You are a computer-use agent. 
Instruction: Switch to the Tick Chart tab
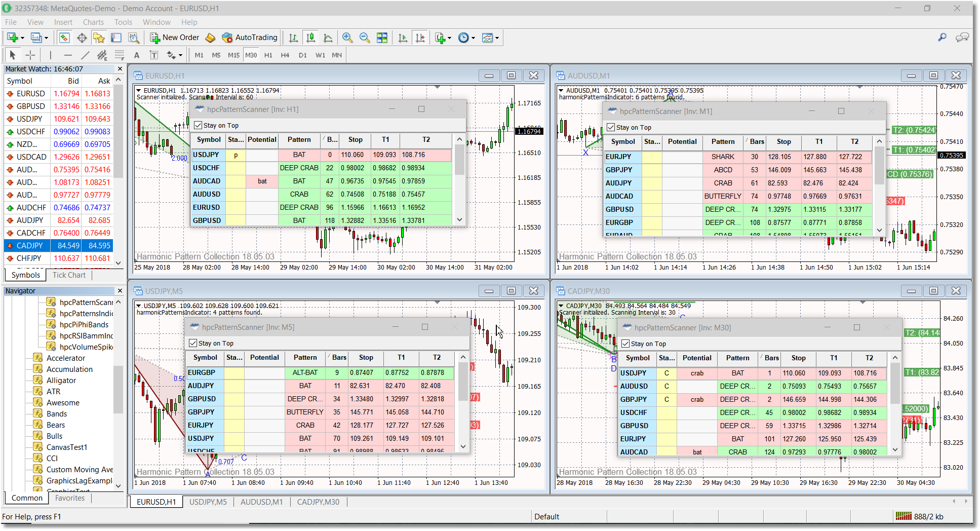click(x=69, y=275)
